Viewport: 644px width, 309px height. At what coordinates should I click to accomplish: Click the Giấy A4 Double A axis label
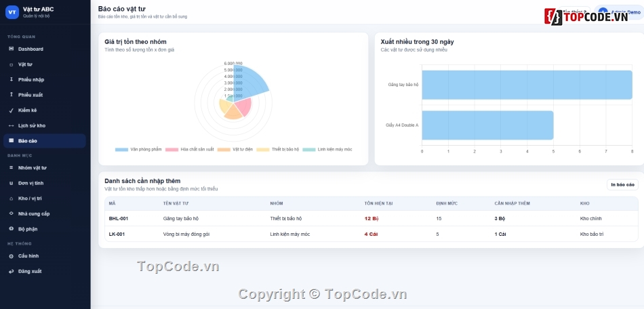click(402, 125)
